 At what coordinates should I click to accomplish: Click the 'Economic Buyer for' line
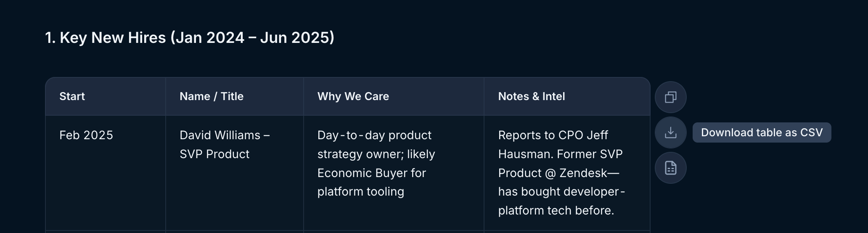click(372, 173)
